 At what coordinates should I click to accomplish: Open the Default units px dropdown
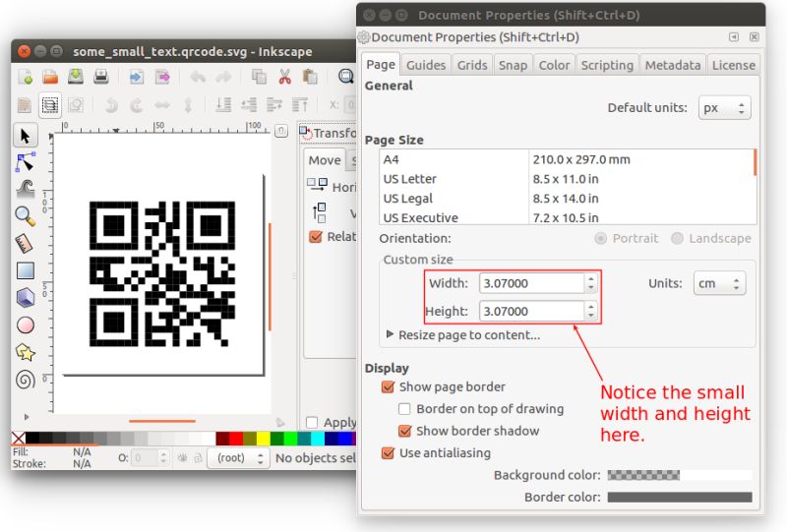coord(724,108)
